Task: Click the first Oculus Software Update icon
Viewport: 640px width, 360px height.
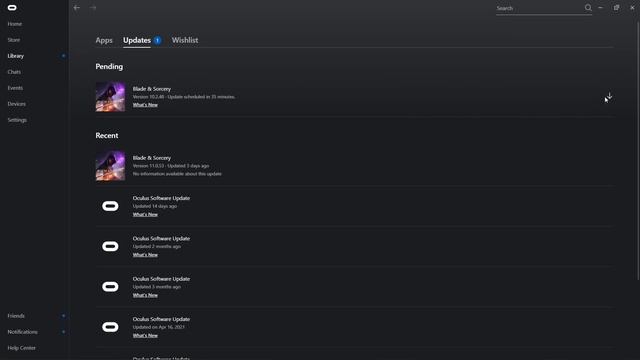Action: point(110,206)
